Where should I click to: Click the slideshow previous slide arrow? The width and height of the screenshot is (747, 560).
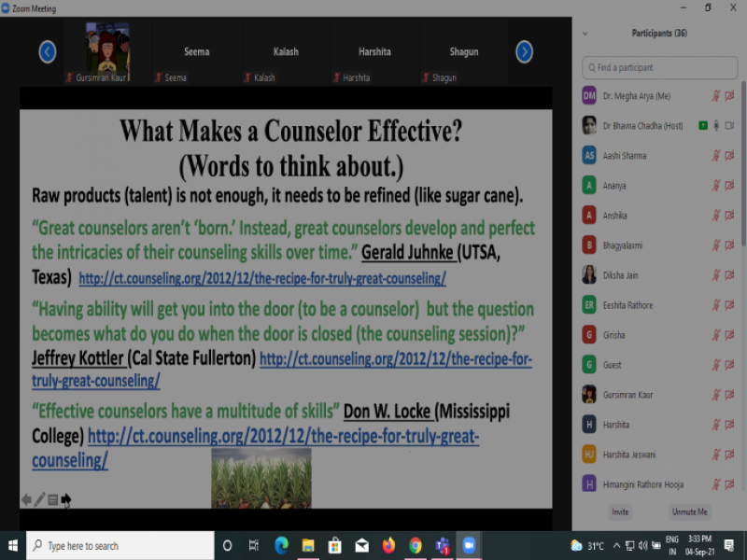point(26,500)
